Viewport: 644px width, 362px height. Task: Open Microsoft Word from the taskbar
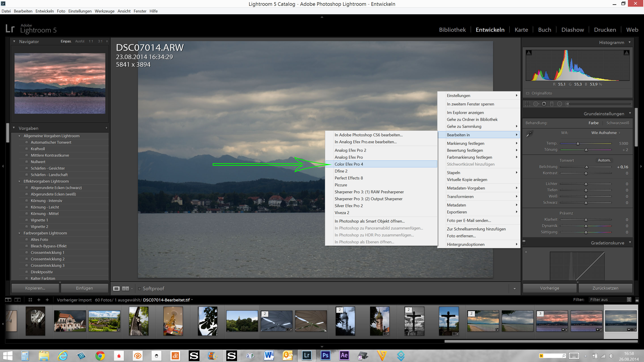point(269,355)
